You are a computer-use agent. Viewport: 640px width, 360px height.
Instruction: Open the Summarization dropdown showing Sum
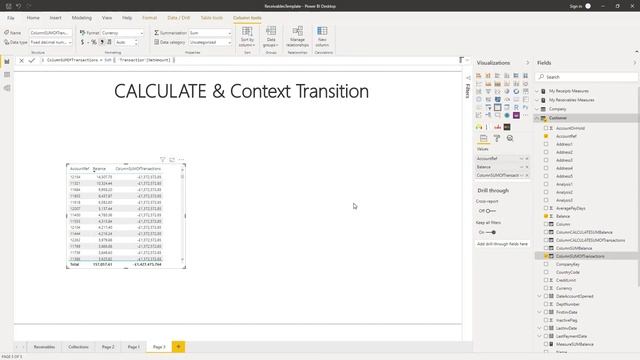pos(210,33)
